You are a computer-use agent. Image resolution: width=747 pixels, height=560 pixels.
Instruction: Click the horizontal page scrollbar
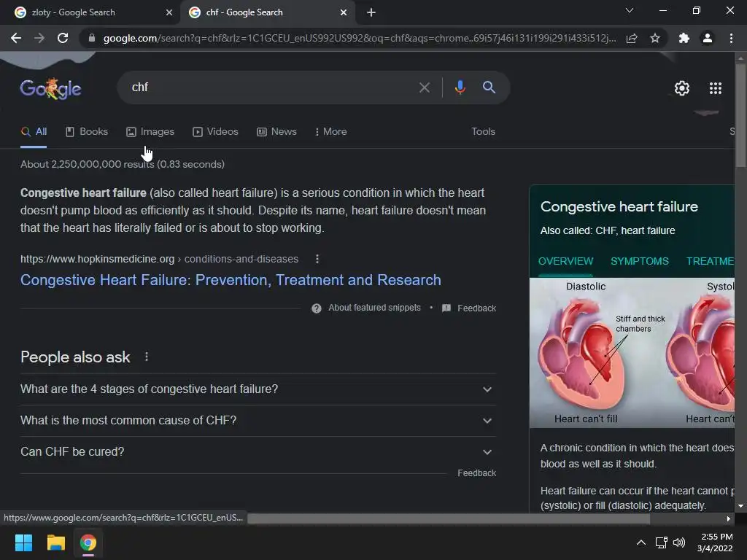tap(449, 518)
